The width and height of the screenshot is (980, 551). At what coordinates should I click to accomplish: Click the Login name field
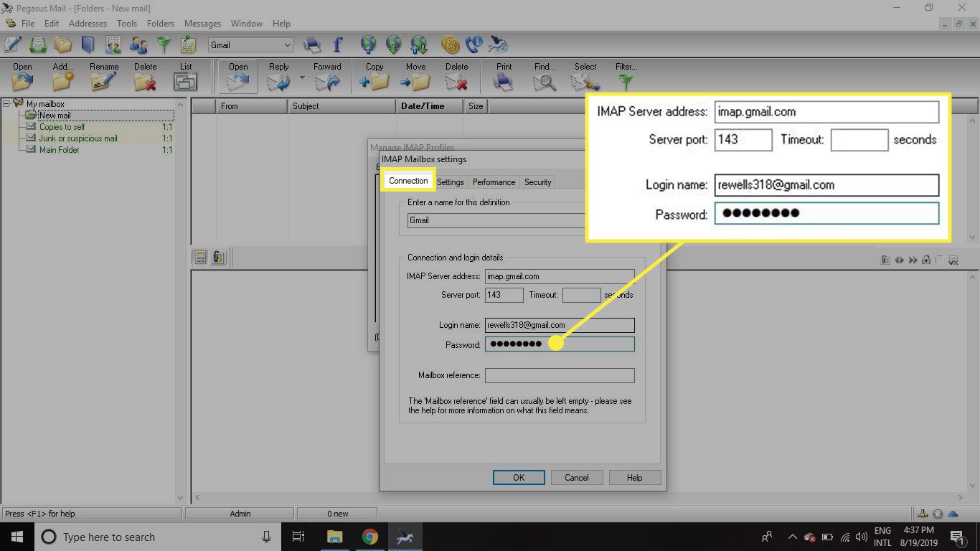coord(560,325)
